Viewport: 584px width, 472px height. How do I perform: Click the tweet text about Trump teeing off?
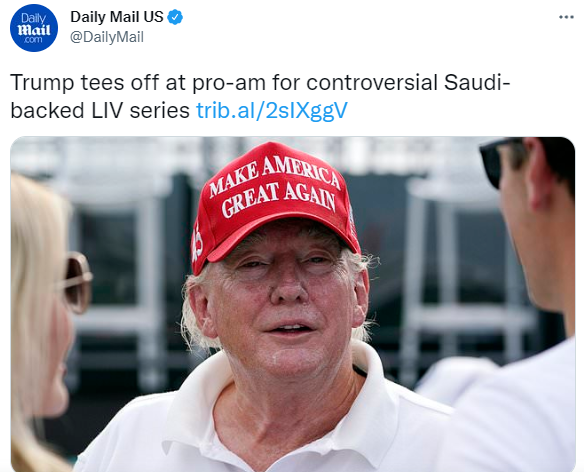(260, 96)
